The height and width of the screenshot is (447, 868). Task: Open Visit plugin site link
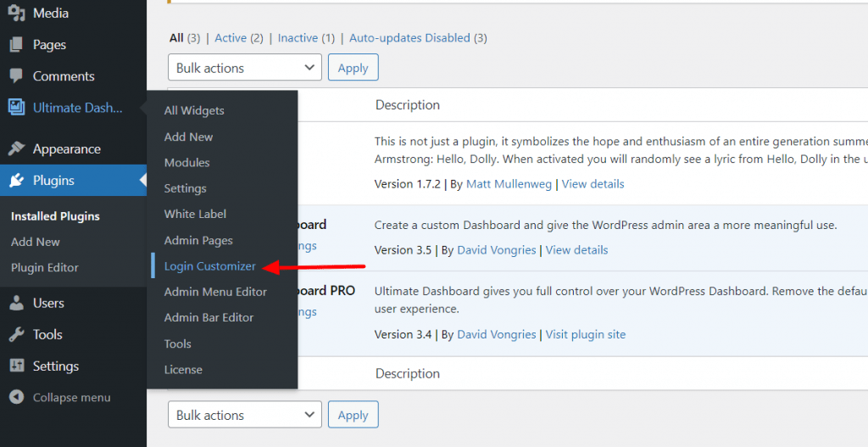click(585, 334)
